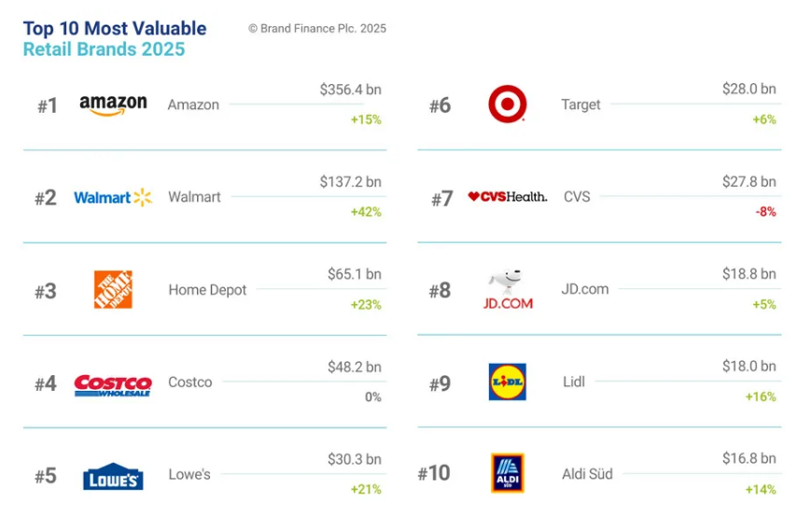
Task: Click the $18.0 bn Lidl value
Action: [x=749, y=367]
